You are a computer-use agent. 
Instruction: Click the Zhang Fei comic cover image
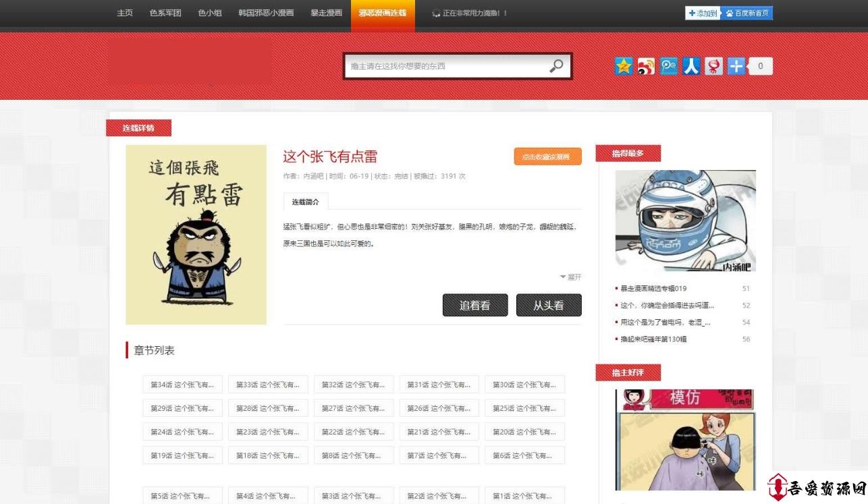(x=196, y=235)
